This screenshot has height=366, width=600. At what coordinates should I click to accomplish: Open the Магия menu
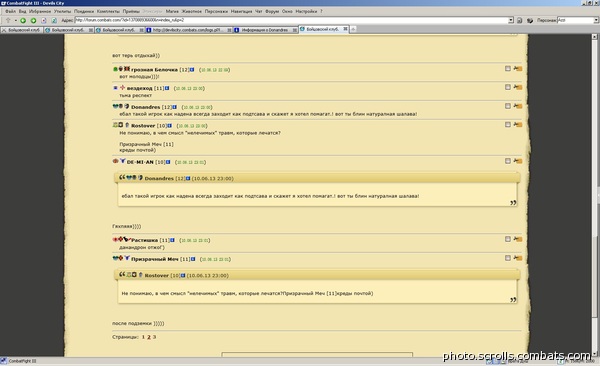click(x=172, y=11)
